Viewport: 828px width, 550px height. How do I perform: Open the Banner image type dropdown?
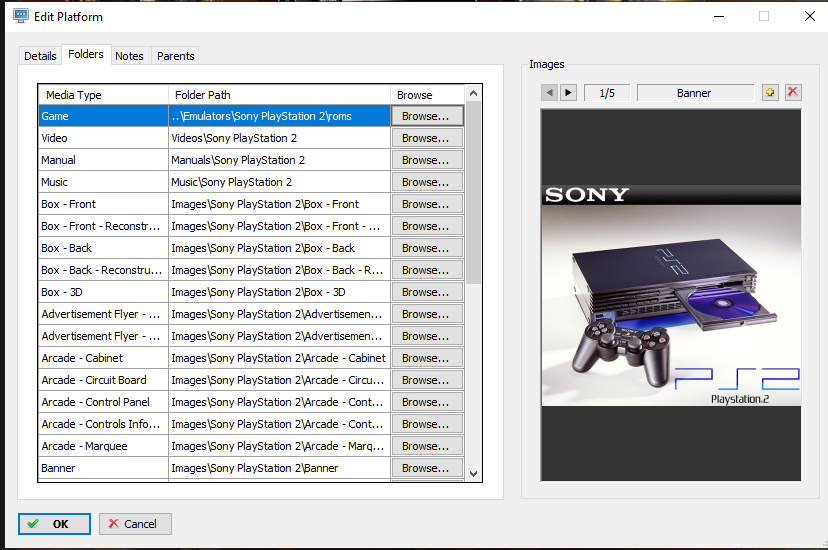coord(695,93)
